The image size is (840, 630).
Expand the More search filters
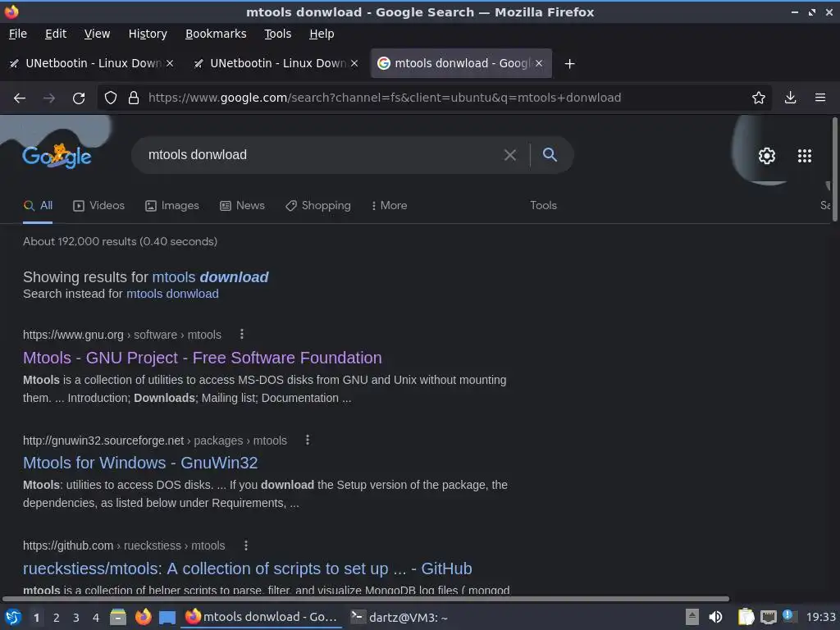click(x=389, y=206)
